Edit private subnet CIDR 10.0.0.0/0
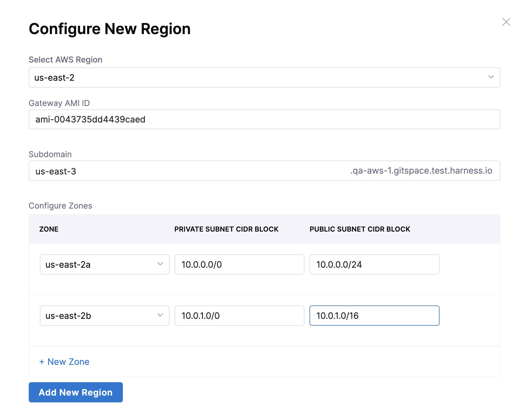This screenshot has width=528, height=420. click(239, 264)
